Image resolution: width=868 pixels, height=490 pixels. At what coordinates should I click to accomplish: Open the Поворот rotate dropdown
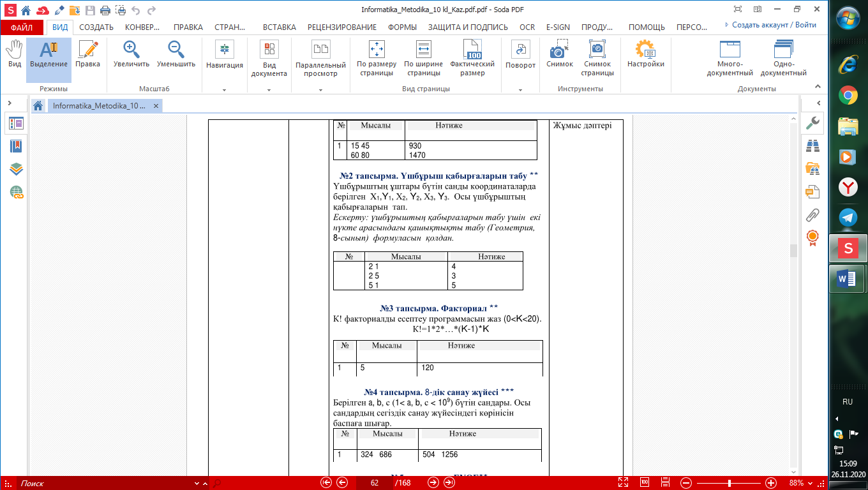521,90
